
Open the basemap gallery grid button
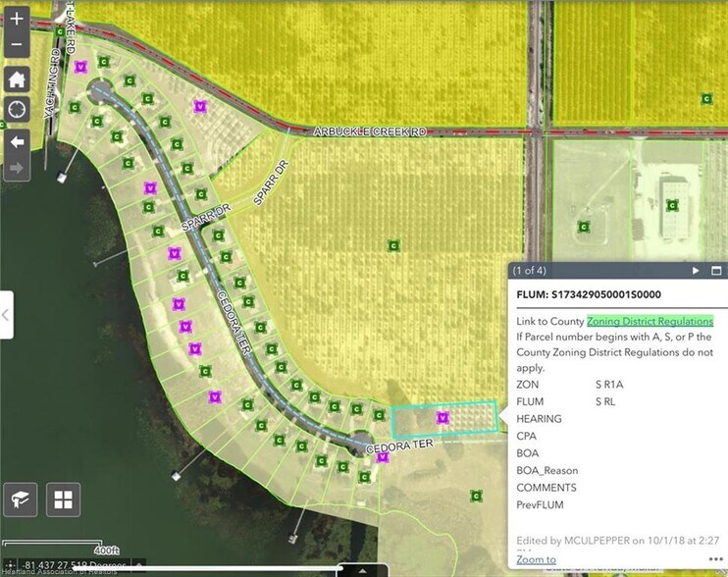63,499
